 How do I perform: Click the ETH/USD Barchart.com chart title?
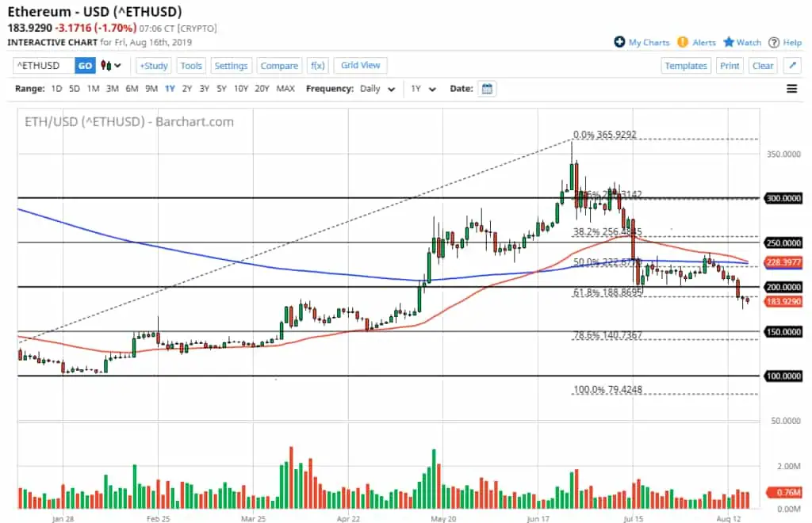pyautogui.click(x=129, y=121)
